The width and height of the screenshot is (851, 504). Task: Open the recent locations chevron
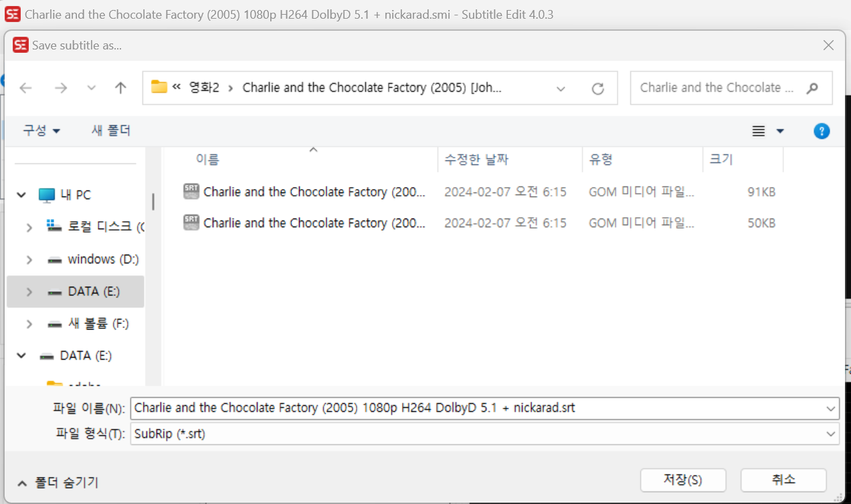click(92, 88)
